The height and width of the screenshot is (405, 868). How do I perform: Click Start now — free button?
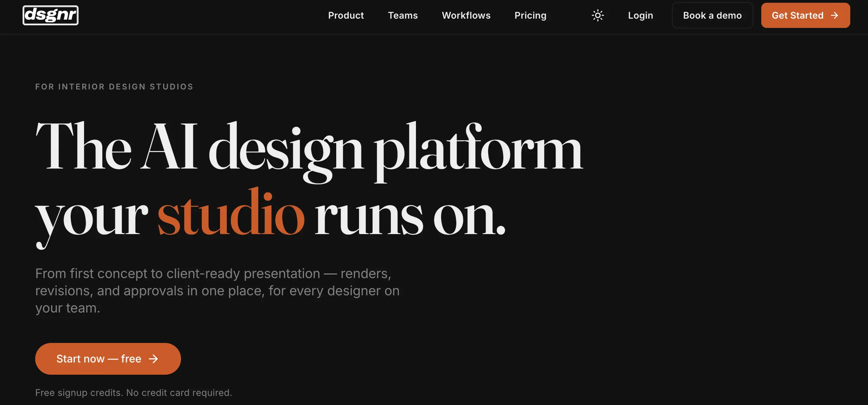pos(108,359)
